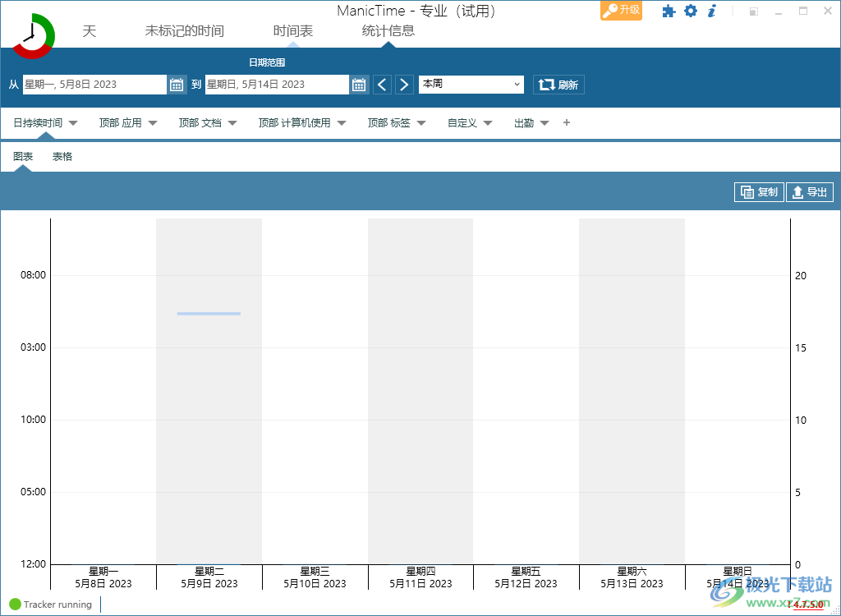Expand the 顶部 标签 dropdown arrow

coord(421,123)
